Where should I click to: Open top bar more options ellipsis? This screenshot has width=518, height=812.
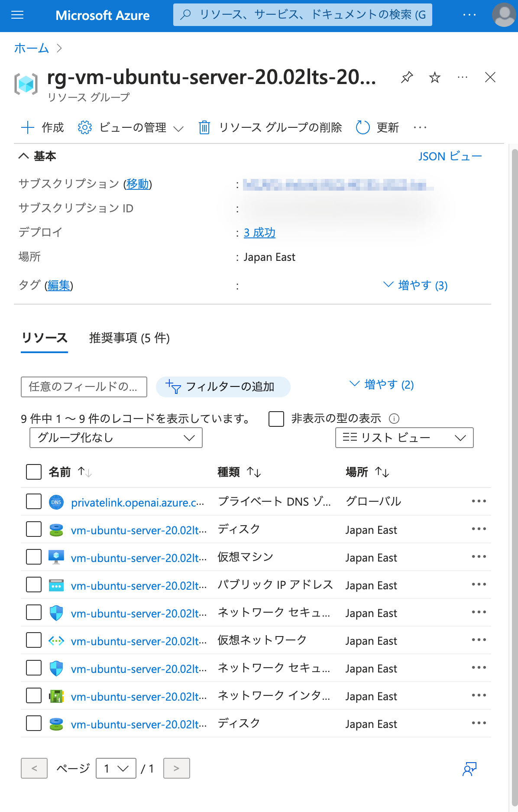click(469, 15)
